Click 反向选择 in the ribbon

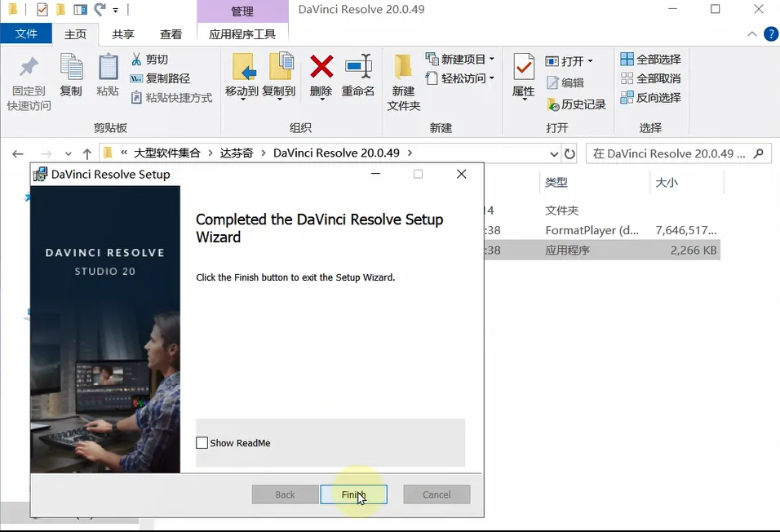click(x=650, y=98)
